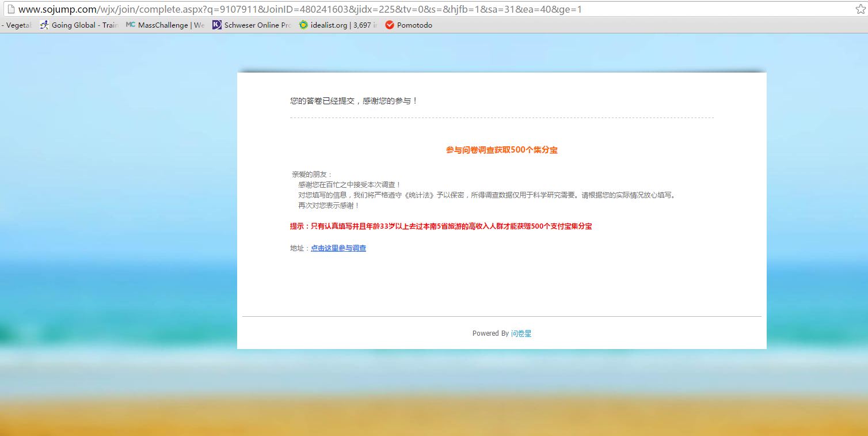The width and height of the screenshot is (868, 436).
Task: Open the 'Going Global - Train' bookmark label
Action: 85,25
